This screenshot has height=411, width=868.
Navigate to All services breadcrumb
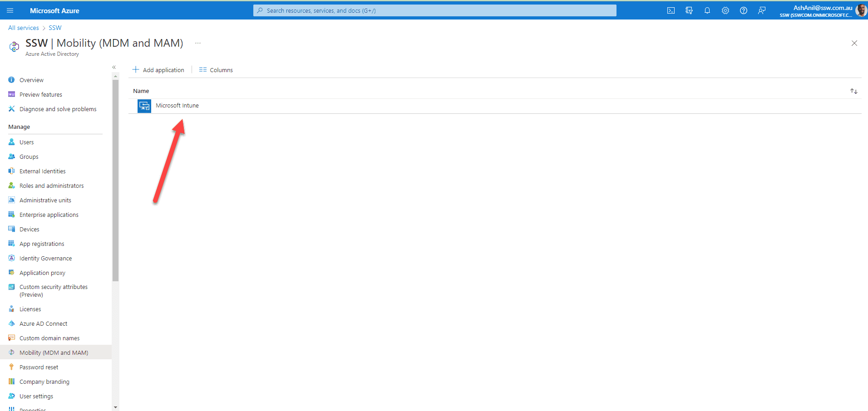24,28
